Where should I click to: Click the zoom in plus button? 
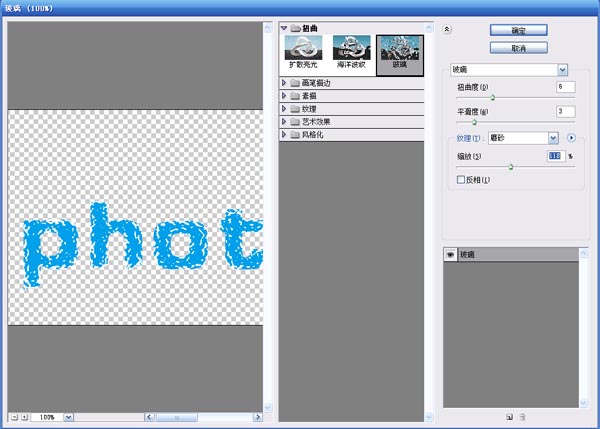[25, 416]
